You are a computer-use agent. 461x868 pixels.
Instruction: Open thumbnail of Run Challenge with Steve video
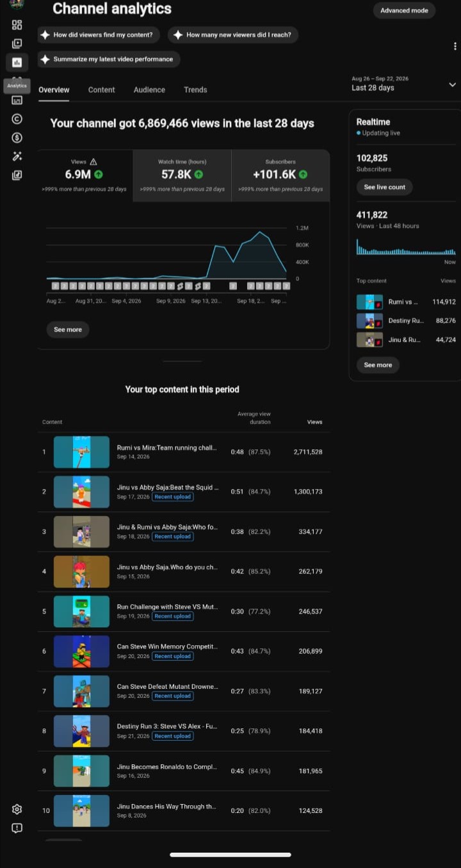(x=81, y=611)
